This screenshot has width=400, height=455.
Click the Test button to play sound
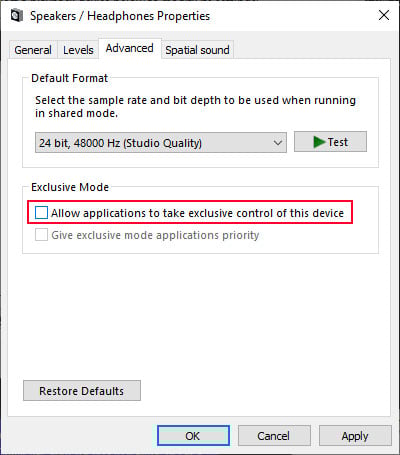point(330,142)
